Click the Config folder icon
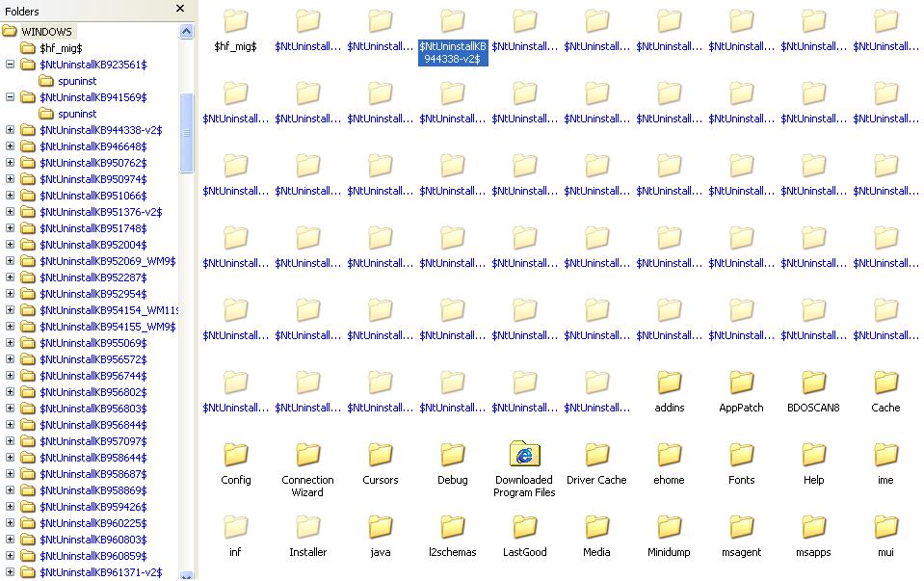Image resolution: width=924 pixels, height=581 pixels. coord(236,455)
